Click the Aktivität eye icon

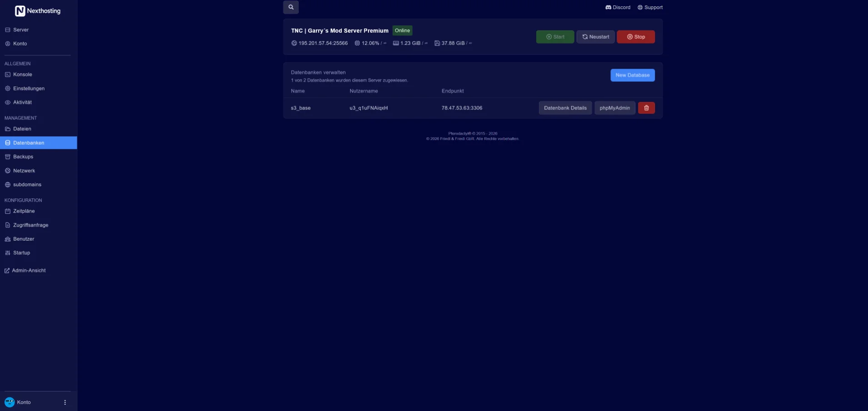(x=8, y=103)
